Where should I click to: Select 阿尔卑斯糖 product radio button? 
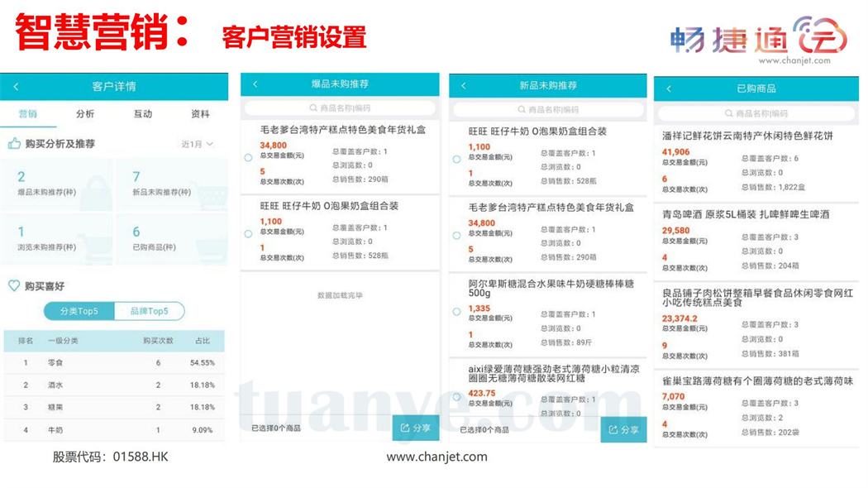(x=456, y=312)
